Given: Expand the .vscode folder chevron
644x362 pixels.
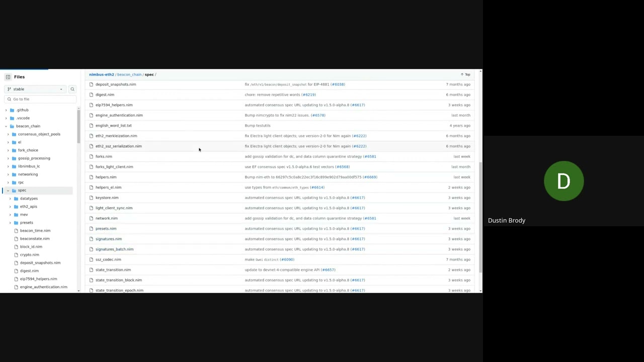Looking at the screenshot, I should (6, 118).
